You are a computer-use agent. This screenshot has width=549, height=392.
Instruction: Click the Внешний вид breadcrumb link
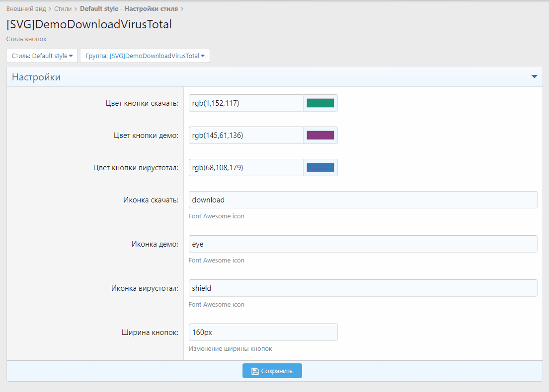(x=26, y=8)
